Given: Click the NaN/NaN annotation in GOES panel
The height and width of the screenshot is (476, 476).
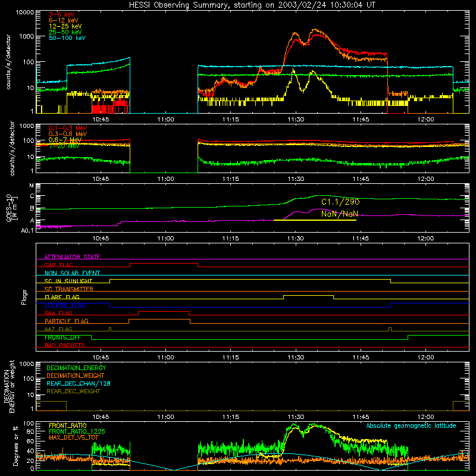Looking at the screenshot, I should click(340, 214).
